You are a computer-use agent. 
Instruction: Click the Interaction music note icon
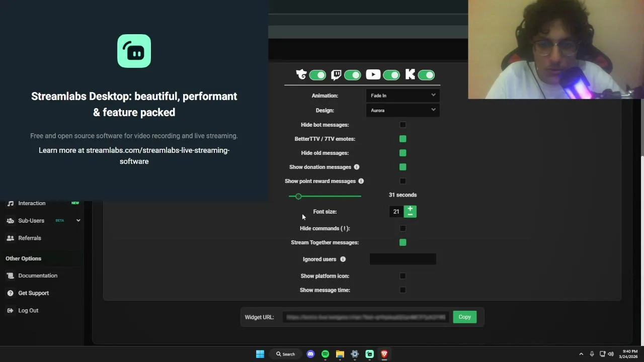(x=11, y=203)
